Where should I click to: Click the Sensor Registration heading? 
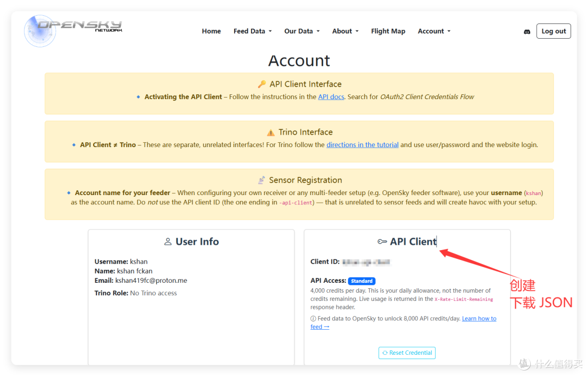point(305,180)
